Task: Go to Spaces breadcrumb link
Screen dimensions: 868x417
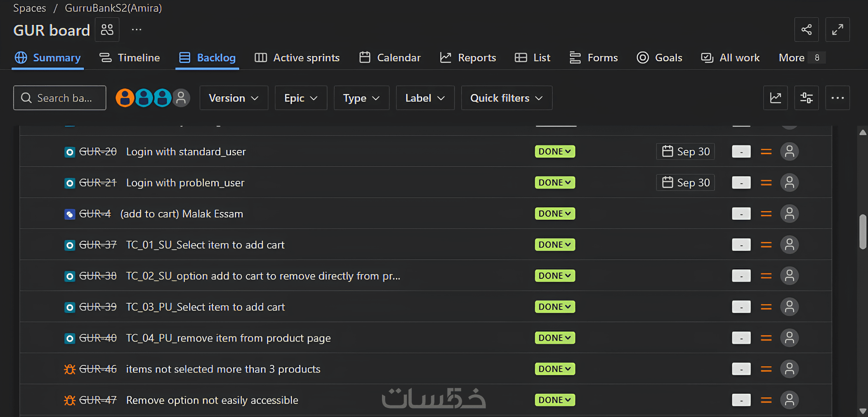Action: pos(30,8)
